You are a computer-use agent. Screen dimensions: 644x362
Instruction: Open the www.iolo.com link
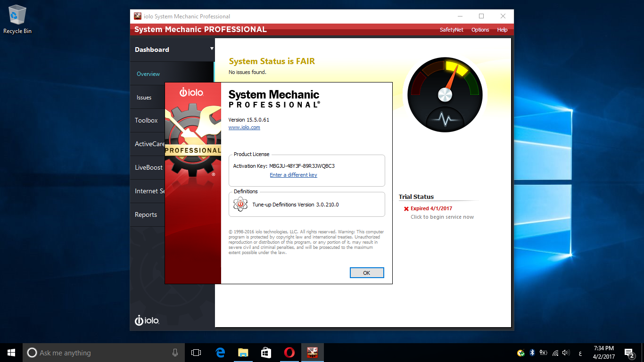[244, 127]
